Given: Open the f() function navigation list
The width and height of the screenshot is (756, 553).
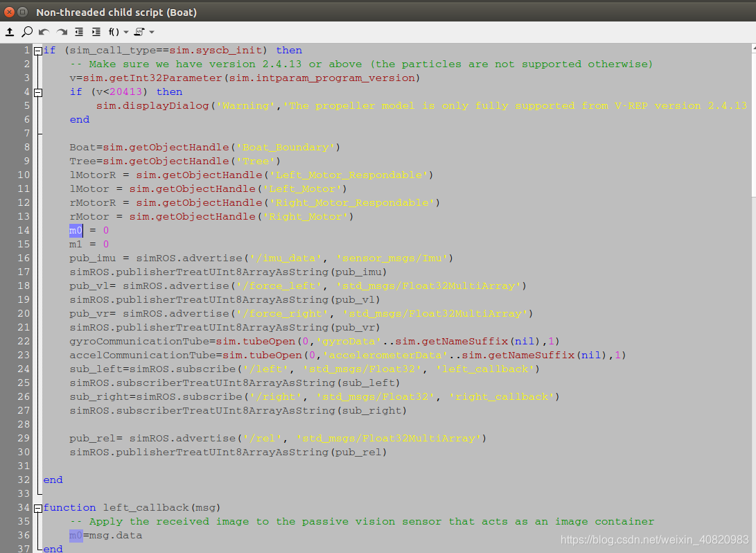Looking at the screenshot, I should coord(118,32).
